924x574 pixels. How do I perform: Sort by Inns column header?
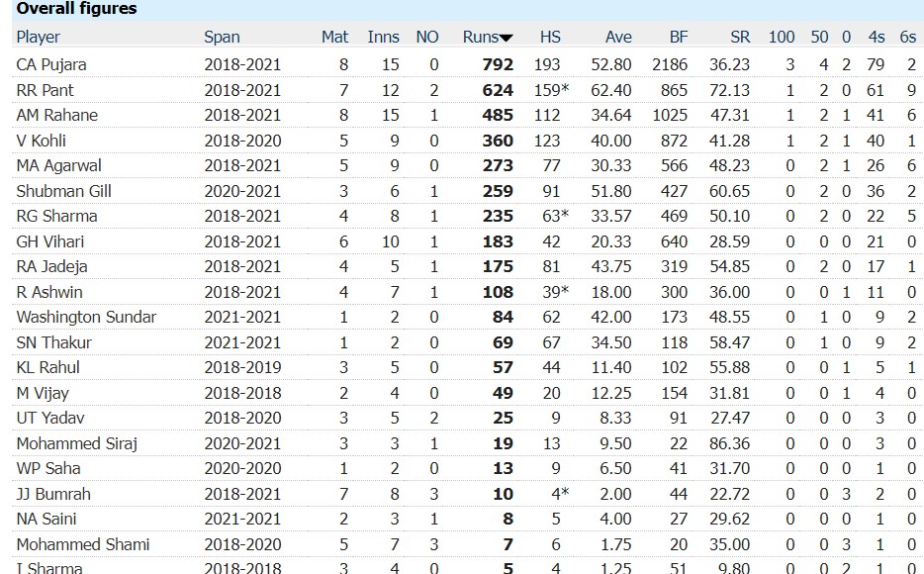[x=383, y=37]
